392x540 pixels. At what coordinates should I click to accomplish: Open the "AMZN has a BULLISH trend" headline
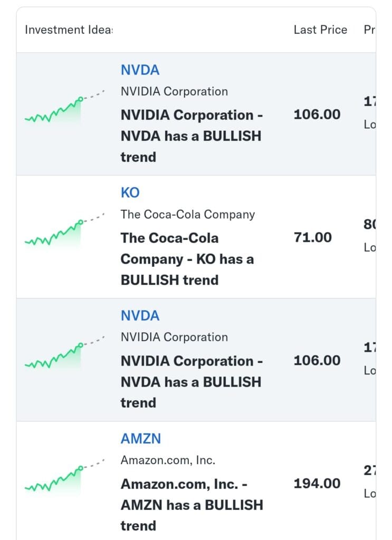pos(192,505)
